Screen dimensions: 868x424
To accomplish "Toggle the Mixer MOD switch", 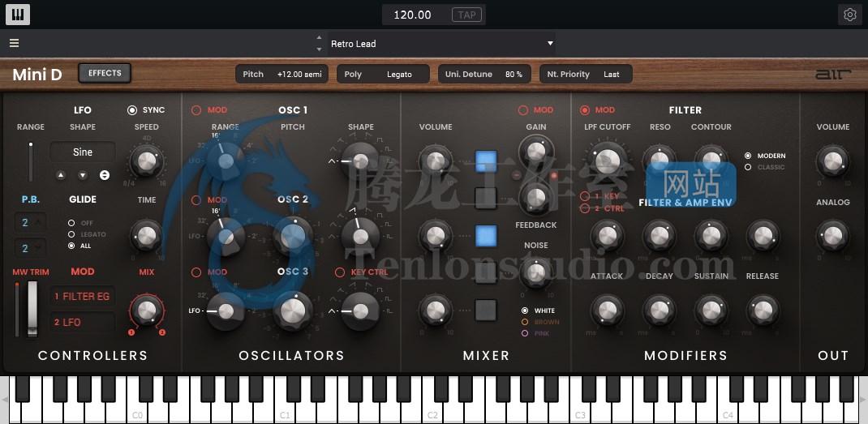I will click(x=522, y=110).
